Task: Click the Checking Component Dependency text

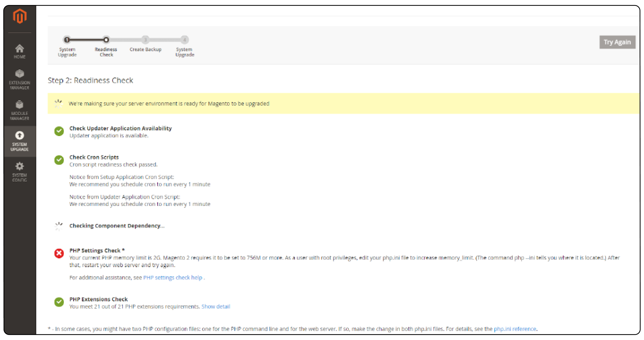Action: tap(117, 226)
